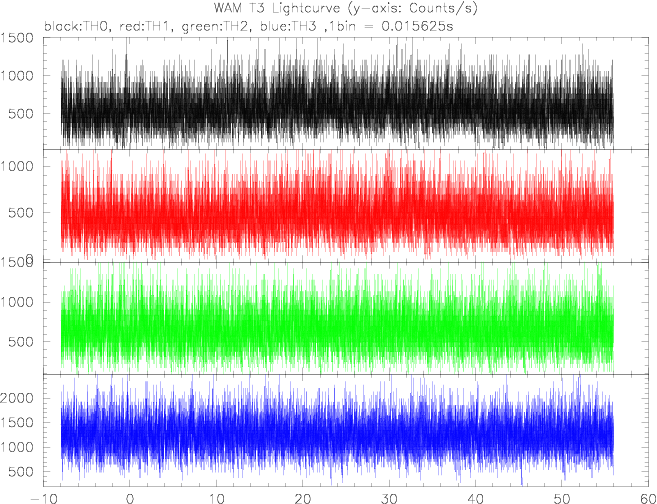Image resolution: width=657 pixels, height=504 pixels.
Task: Click the legend line beginning 'black:TH0, red:TH1'
Action: tap(248, 27)
